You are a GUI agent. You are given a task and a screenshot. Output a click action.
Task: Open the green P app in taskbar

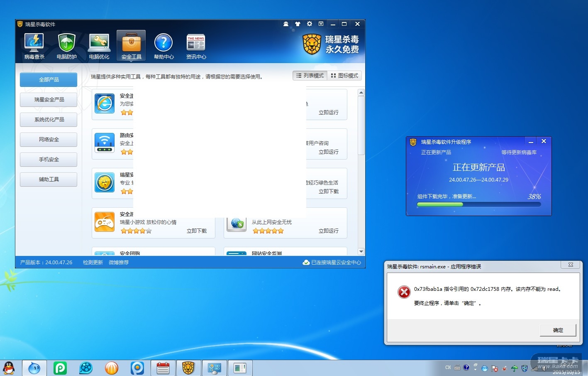60,368
